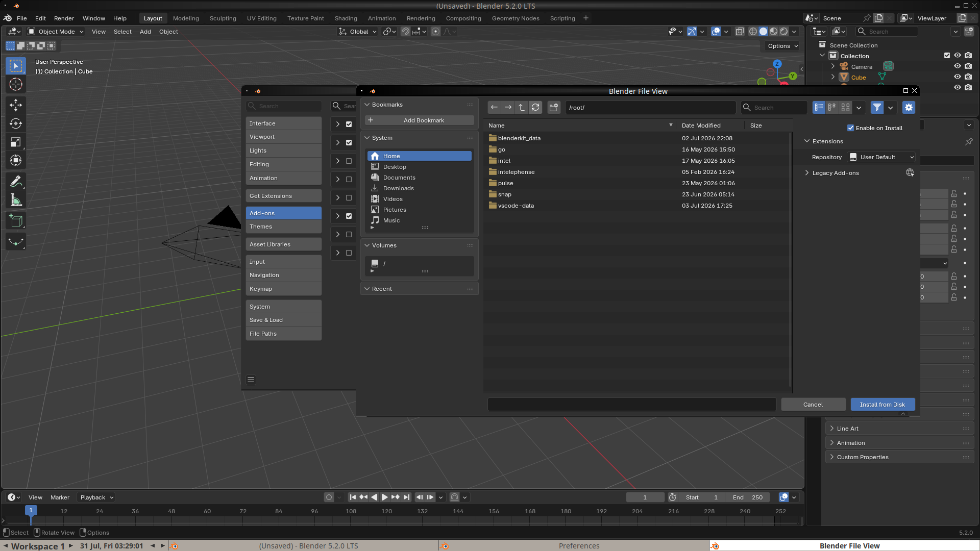Screen dimensions: 980x551
Task: Click the blue Z axis gizmo handle
Action: [x=777, y=64]
